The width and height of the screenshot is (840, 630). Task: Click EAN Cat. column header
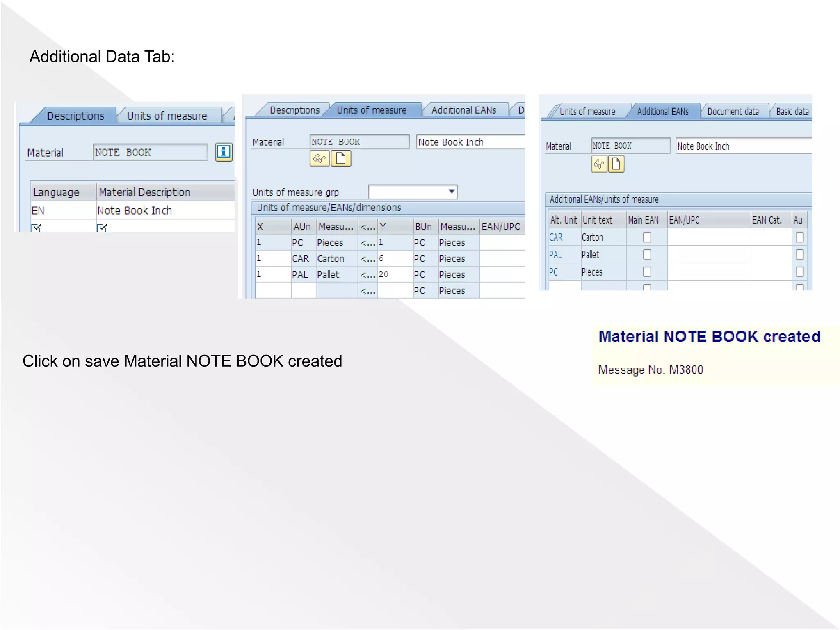(771, 220)
